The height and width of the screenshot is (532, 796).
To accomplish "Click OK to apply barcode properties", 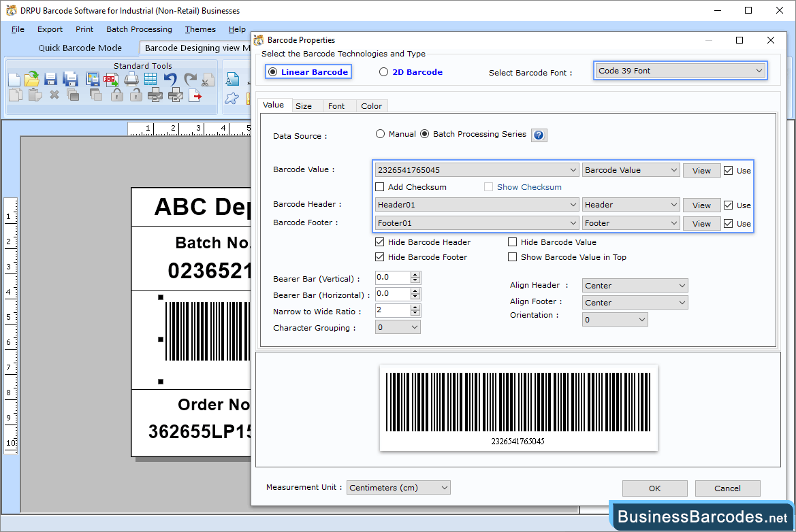I will (x=655, y=488).
